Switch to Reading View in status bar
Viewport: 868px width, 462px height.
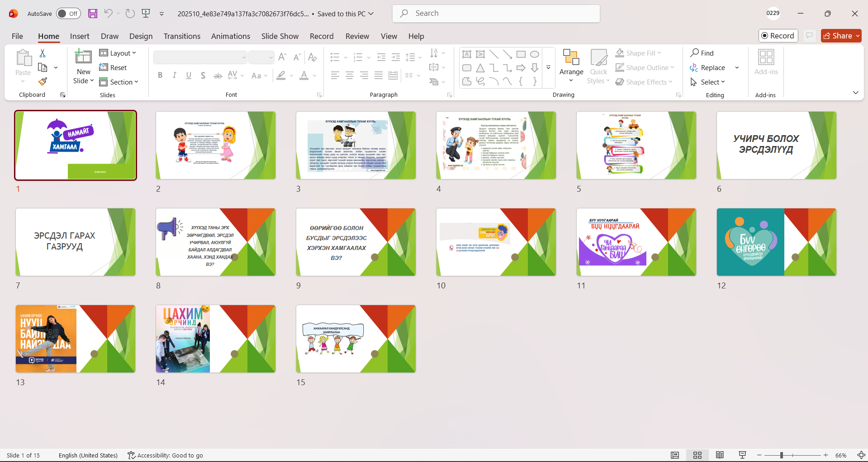(720, 455)
